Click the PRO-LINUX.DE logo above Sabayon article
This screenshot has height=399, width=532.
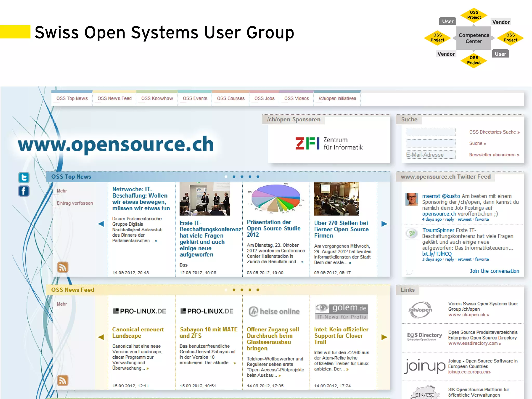click(x=207, y=311)
